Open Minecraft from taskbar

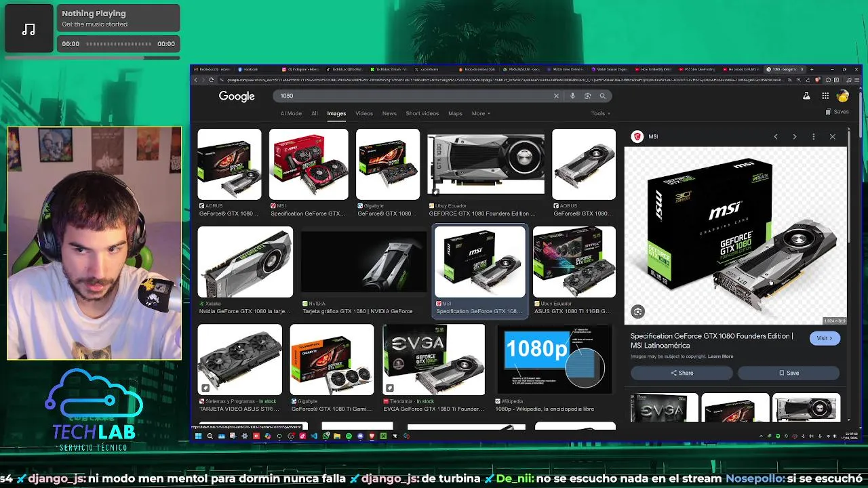click(383, 436)
